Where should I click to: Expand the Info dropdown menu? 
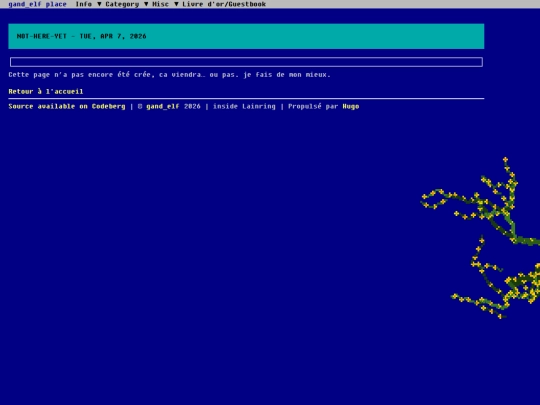[x=89, y=4]
